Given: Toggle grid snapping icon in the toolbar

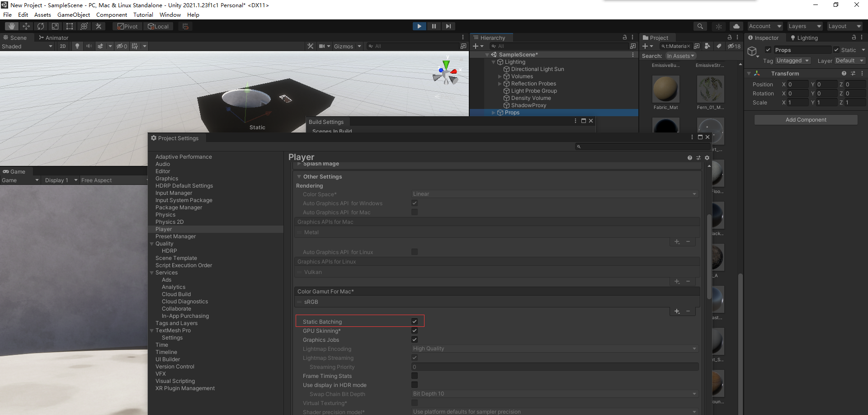Looking at the screenshot, I should 185,26.
